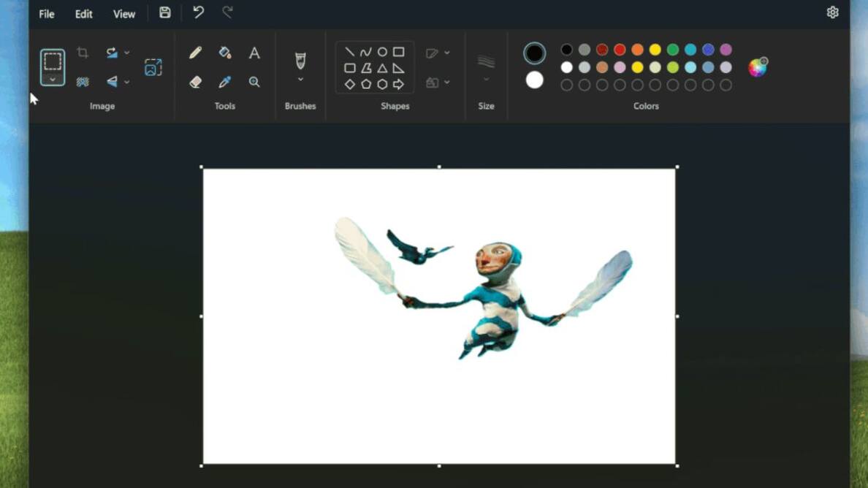Open the File menu
The width and height of the screenshot is (868, 488).
point(47,14)
